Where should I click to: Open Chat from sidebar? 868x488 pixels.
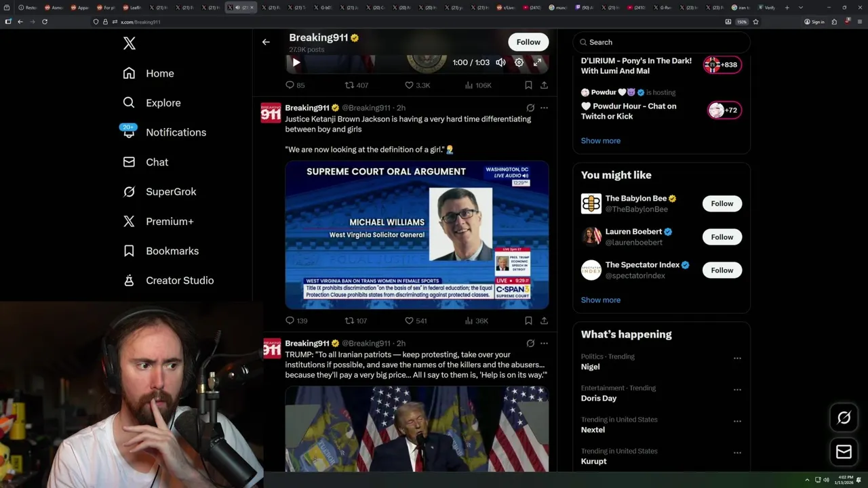coord(146,162)
